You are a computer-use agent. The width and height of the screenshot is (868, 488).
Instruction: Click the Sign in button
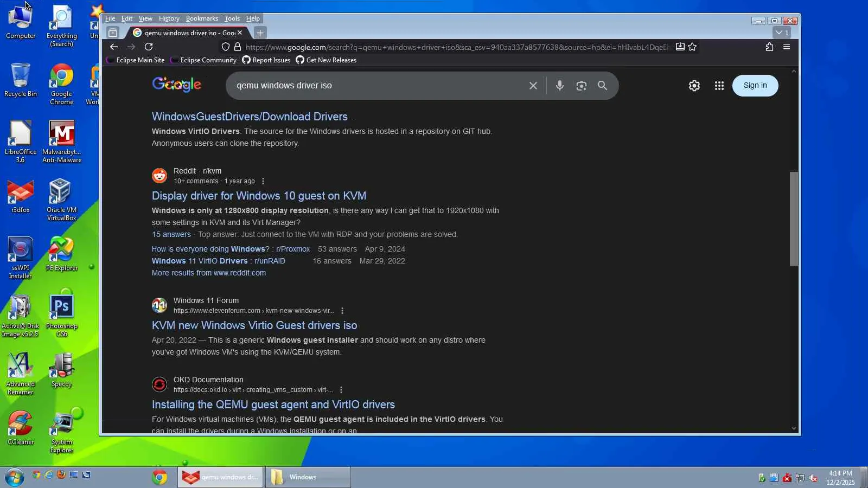tap(755, 86)
